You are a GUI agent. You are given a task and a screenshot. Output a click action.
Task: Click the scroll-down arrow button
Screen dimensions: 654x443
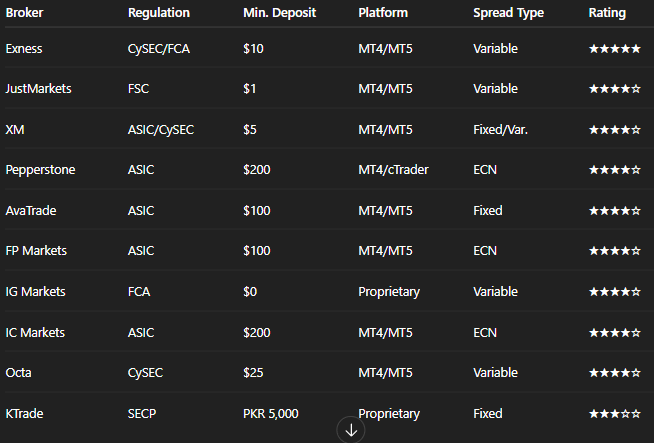pyautogui.click(x=351, y=430)
